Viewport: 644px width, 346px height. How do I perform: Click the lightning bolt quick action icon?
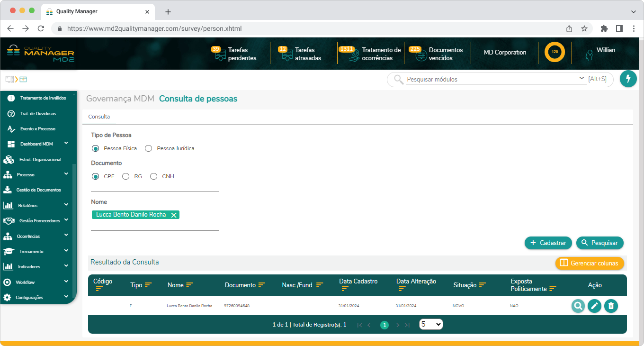click(x=628, y=79)
